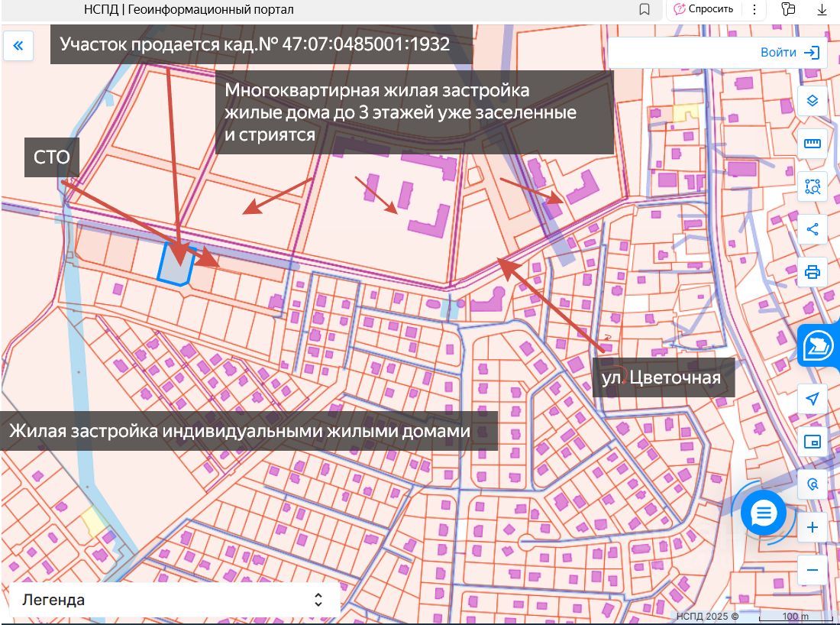Center map on my location arrow
The width and height of the screenshot is (840, 625).
click(x=813, y=399)
